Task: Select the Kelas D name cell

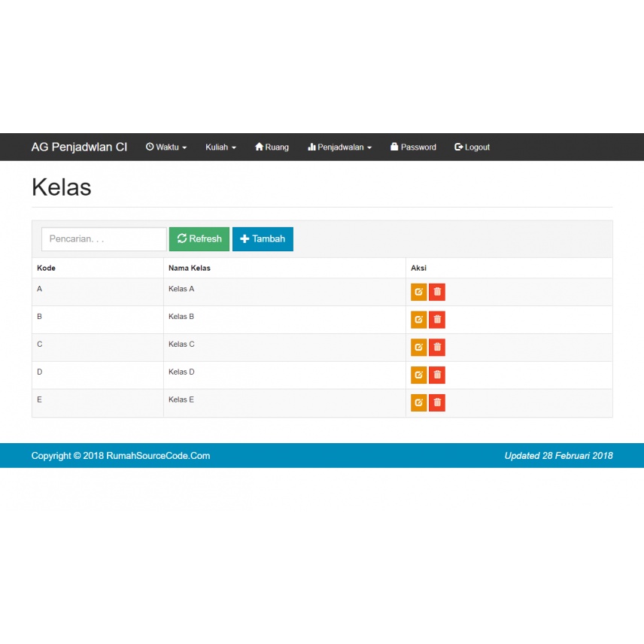Action: (x=284, y=375)
